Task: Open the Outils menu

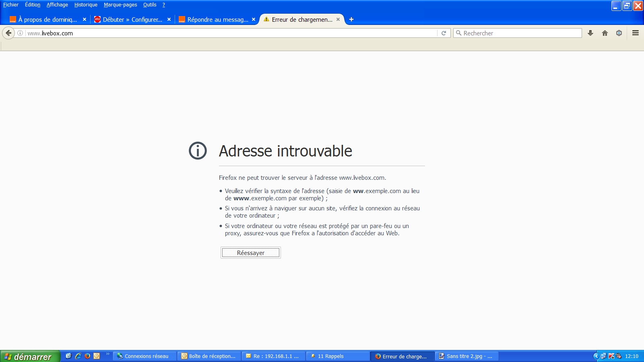Action: pos(150,5)
